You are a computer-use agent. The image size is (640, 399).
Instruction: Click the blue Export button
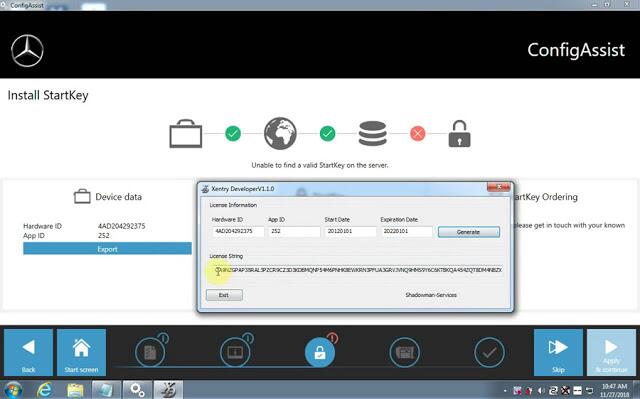107,248
